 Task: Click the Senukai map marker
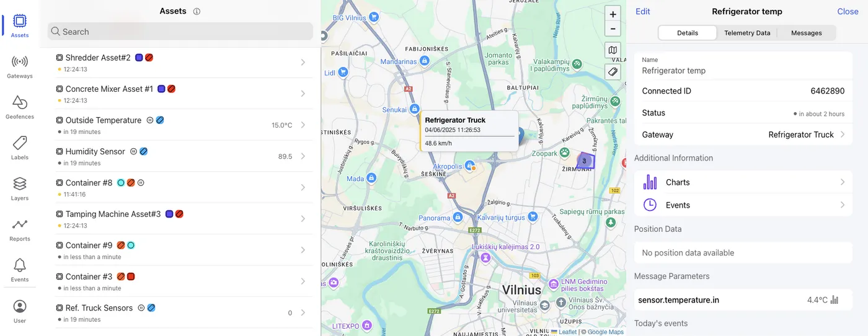click(415, 109)
